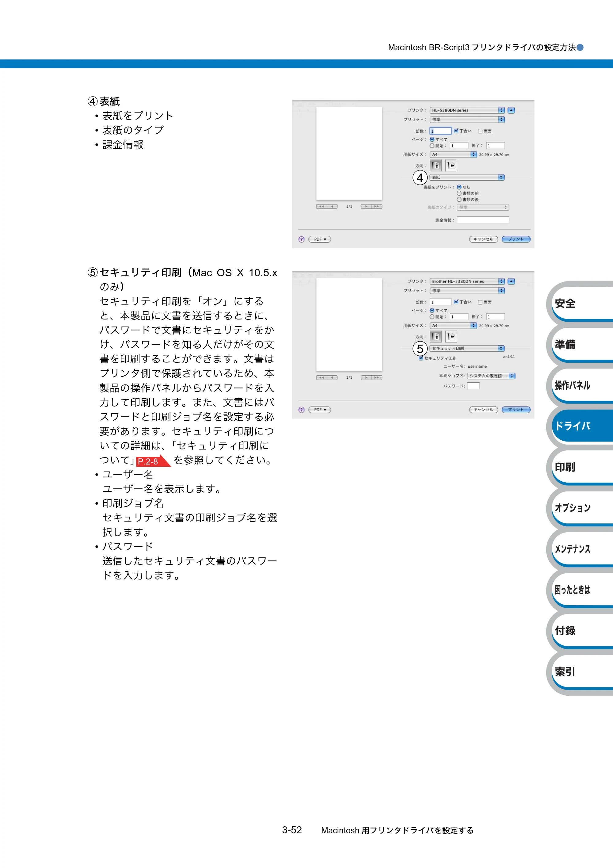613x868 pixels.
Task: Select landscape orientation icon in security print dialog
Action: [451, 336]
